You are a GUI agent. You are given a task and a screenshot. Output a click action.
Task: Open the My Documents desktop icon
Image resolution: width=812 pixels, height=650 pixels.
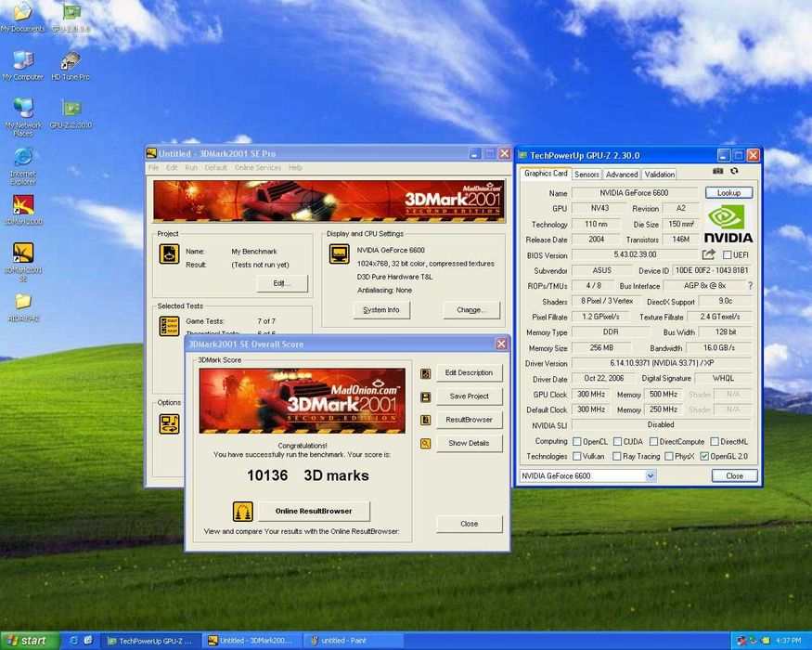pos(23,18)
